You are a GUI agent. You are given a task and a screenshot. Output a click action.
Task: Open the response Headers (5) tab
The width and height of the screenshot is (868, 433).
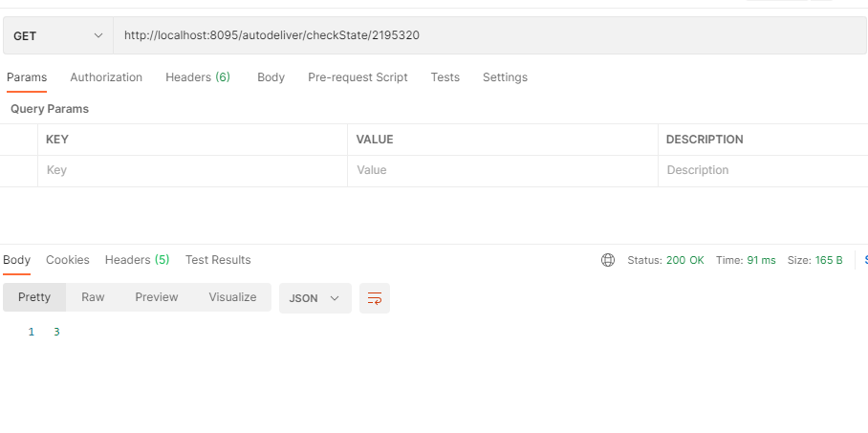coord(137,260)
